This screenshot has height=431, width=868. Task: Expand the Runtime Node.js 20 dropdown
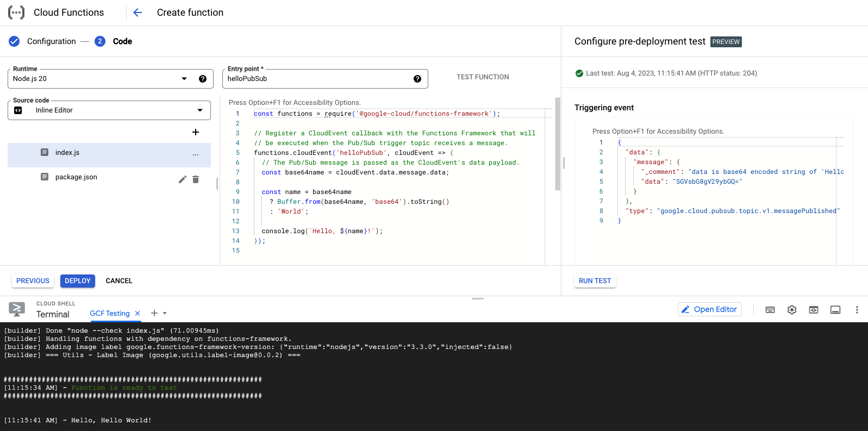[184, 79]
